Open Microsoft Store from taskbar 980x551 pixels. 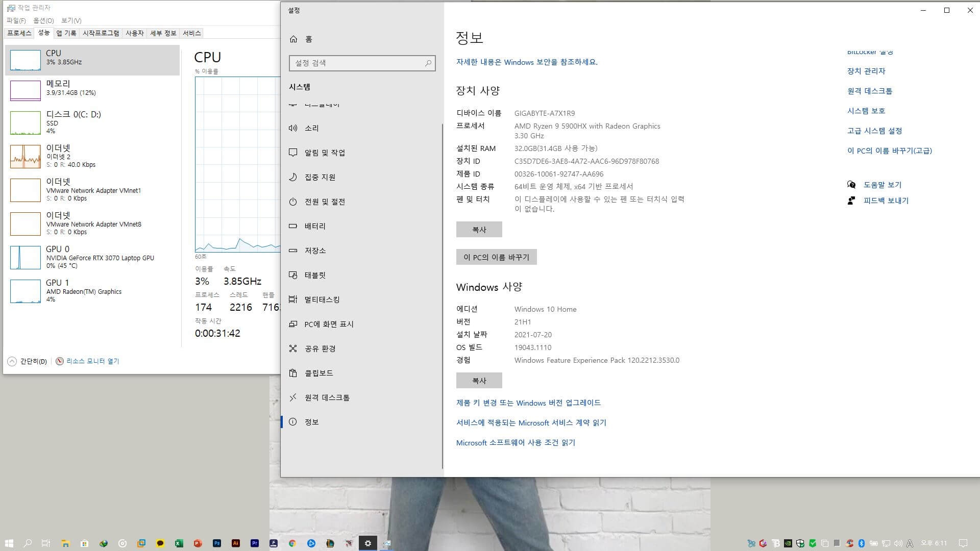[85, 543]
